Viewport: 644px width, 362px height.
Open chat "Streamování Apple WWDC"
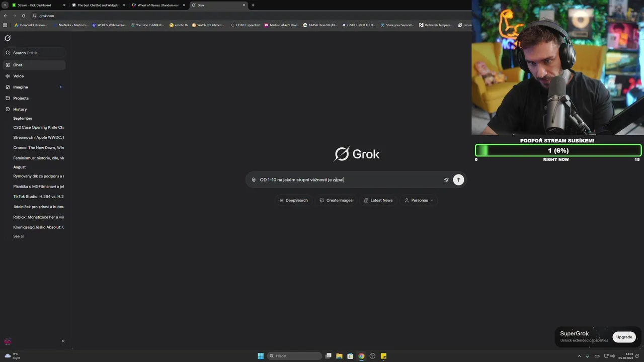[38, 137]
